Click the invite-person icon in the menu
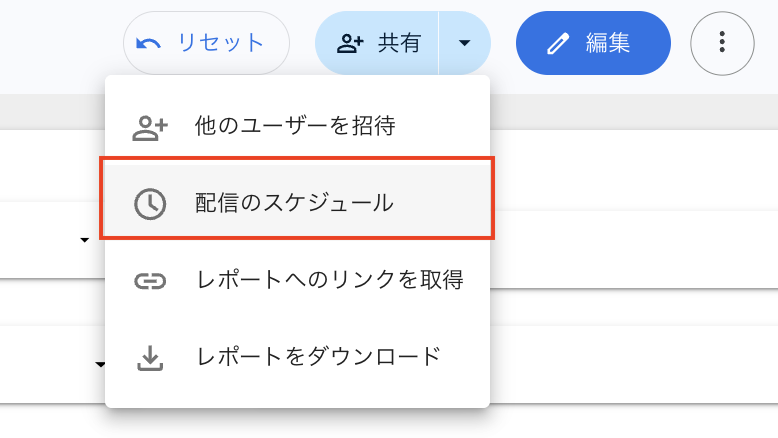Image resolution: width=778 pixels, height=438 pixels. point(150,127)
